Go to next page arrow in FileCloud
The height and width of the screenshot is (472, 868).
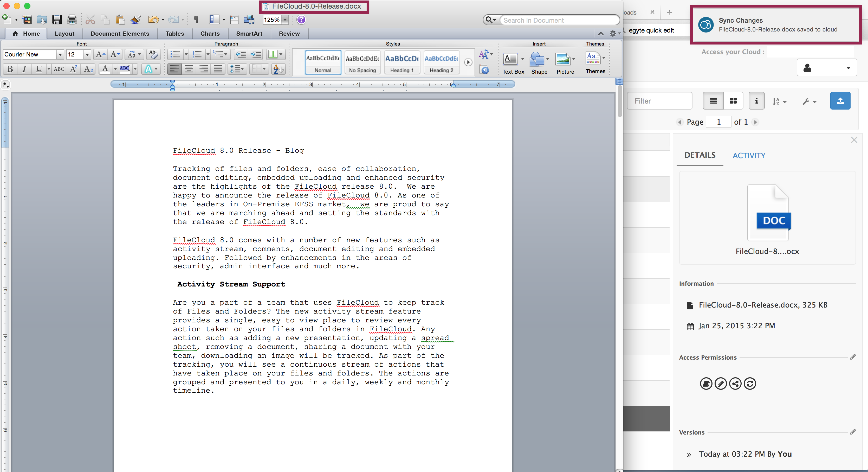pyautogui.click(x=755, y=122)
